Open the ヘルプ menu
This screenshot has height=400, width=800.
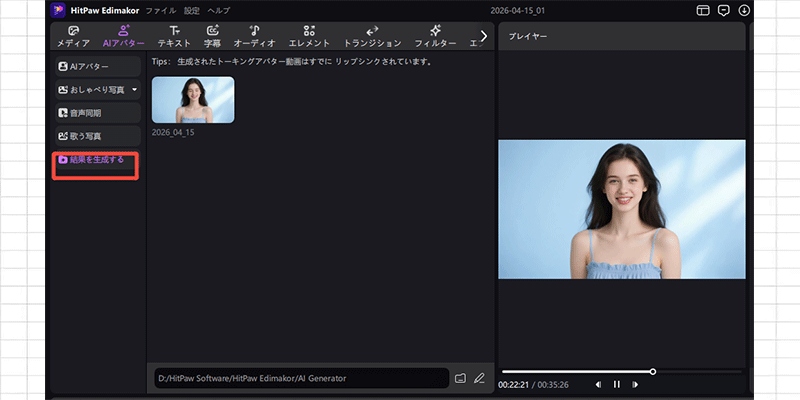pos(218,10)
